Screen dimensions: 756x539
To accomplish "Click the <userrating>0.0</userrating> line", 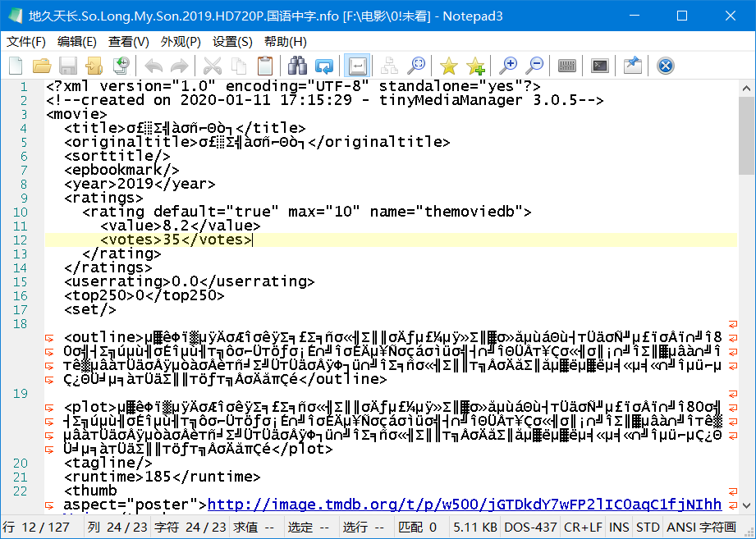I will coord(189,281).
